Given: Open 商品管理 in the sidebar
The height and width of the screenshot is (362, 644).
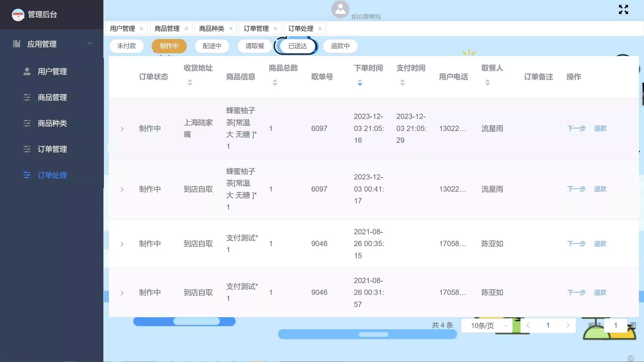Looking at the screenshot, I should pyautogui.click(x=52, y=97).
